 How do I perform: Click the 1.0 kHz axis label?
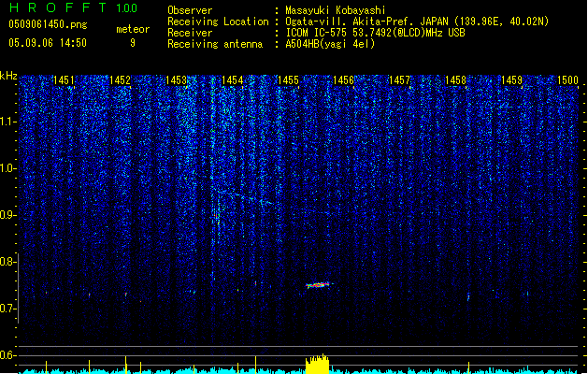tap(8, 168)
